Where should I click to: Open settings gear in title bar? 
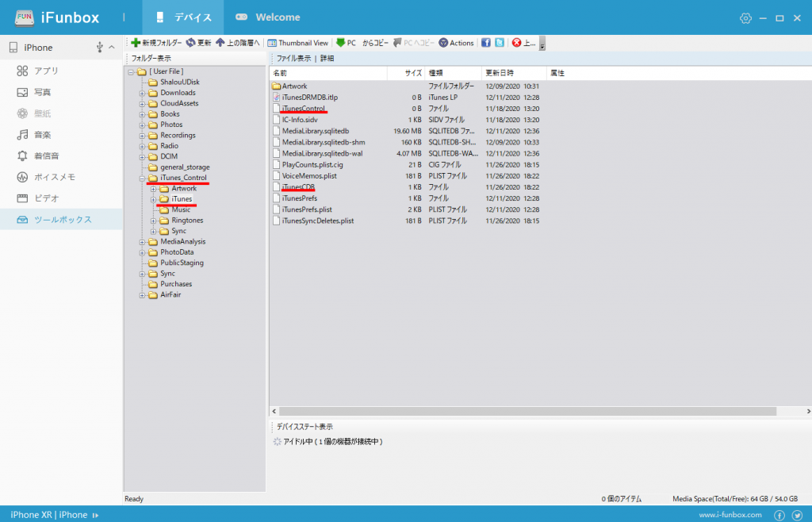[x=745, y=18]
